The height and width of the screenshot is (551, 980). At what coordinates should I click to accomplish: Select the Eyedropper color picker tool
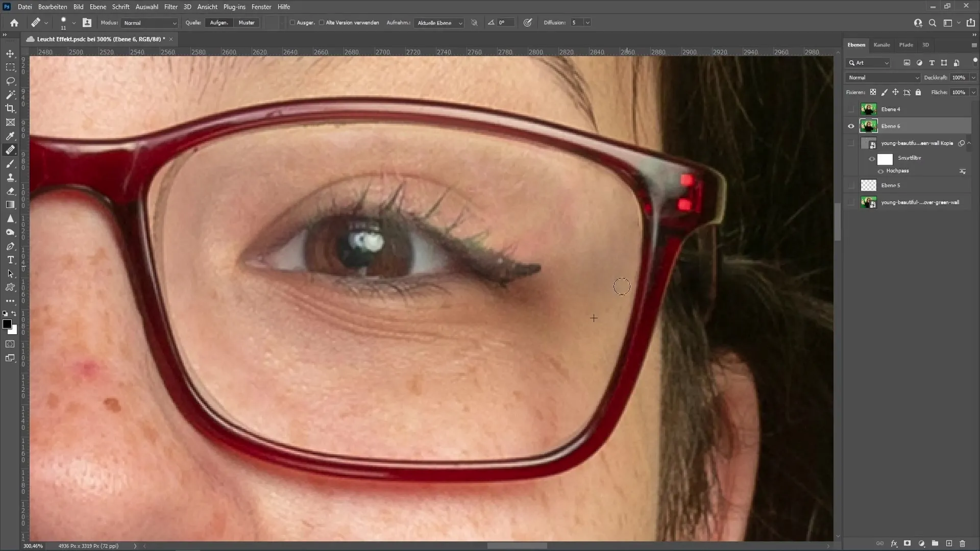coord(10,136)
